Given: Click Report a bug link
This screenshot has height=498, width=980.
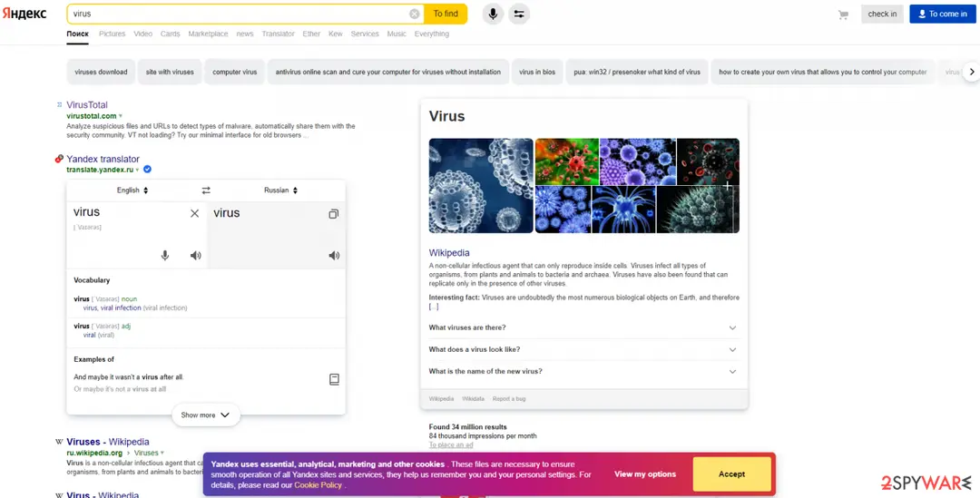Looking at the screenshot, I should pyautogui.click(x=509, y=398).
